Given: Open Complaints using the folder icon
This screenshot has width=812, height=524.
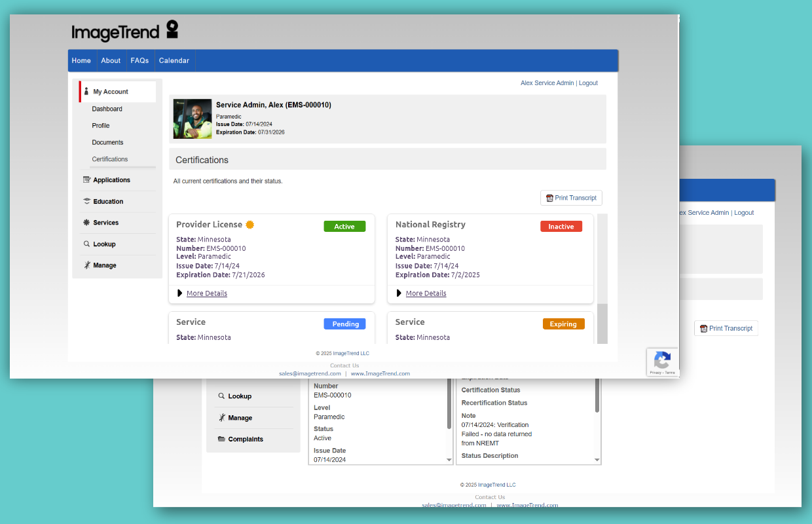Looking at the screenshot, I should coord(223,439).
